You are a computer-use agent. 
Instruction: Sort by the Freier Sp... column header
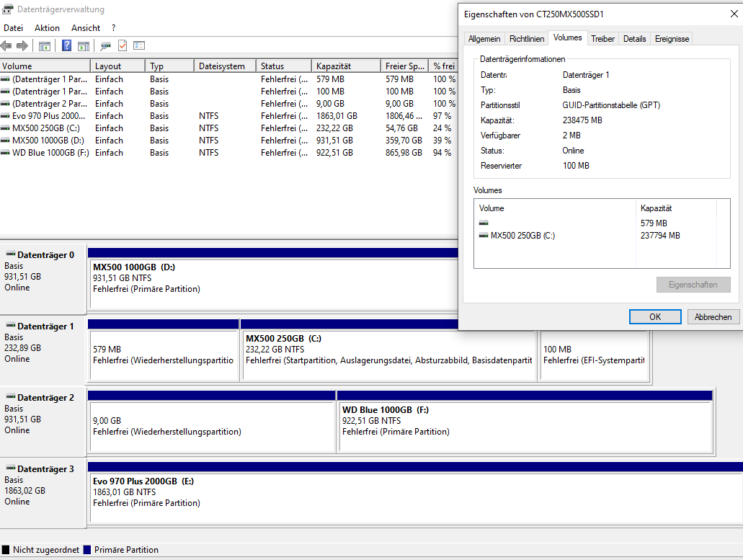point(405,66)
